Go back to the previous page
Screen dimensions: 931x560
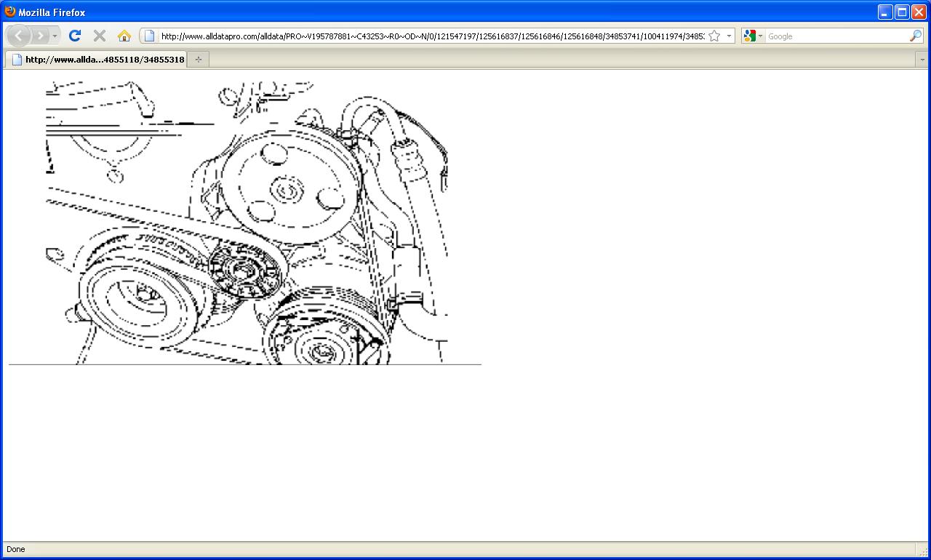click(18, 36)
